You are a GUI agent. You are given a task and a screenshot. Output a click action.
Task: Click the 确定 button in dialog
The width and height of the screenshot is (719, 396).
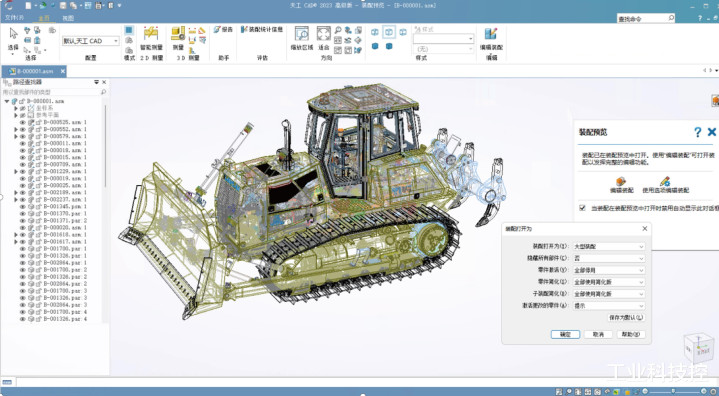[565, 334]
